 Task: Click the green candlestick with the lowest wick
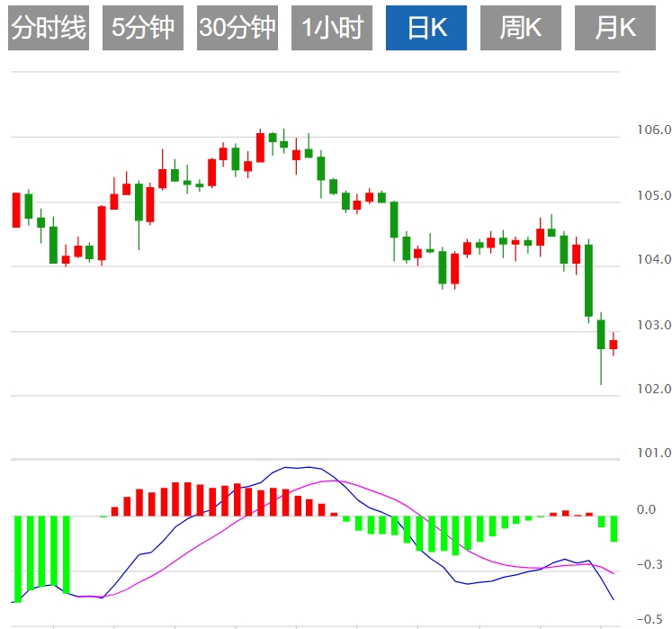(601, 335)
